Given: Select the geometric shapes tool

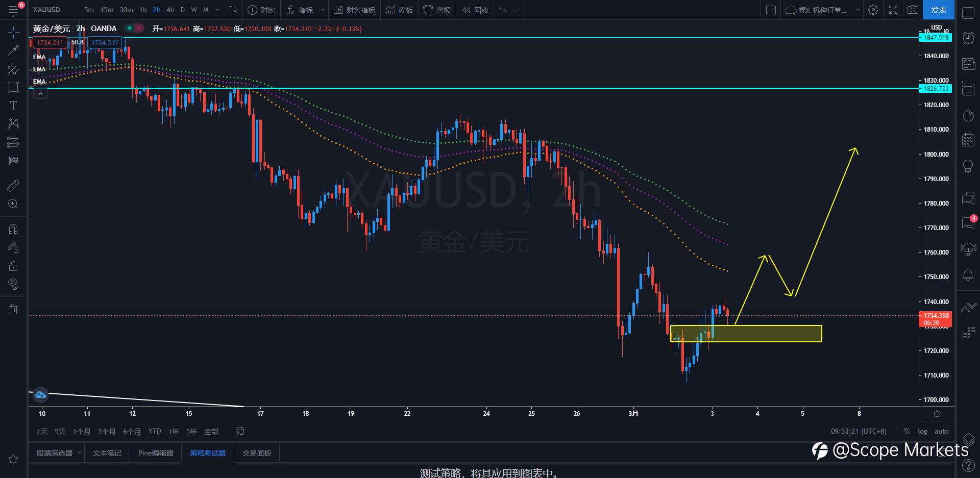Looking at the screenshot, I should pyautogui.click(x=13, y=87).
